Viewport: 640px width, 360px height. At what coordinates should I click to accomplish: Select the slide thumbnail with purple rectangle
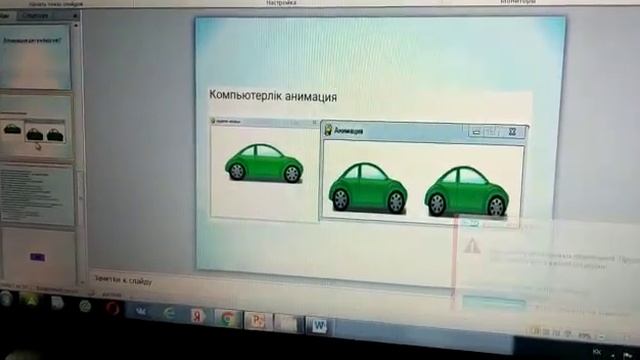pos(38,256)
